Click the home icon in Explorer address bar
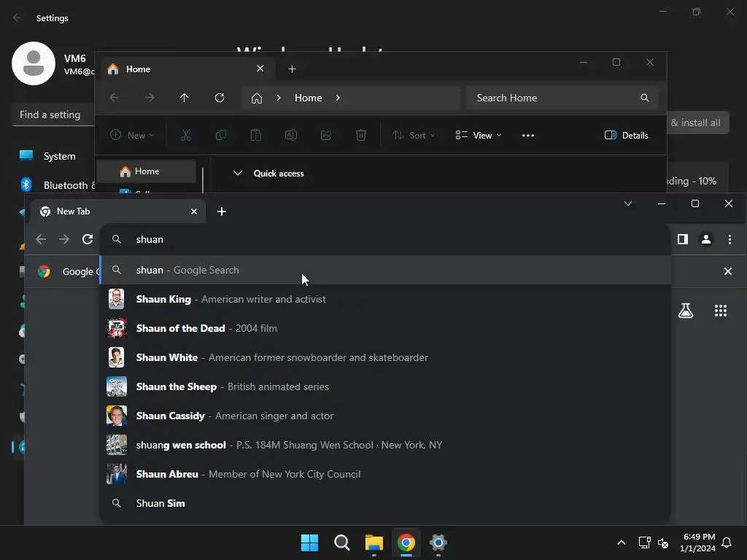 coord(257,98)
